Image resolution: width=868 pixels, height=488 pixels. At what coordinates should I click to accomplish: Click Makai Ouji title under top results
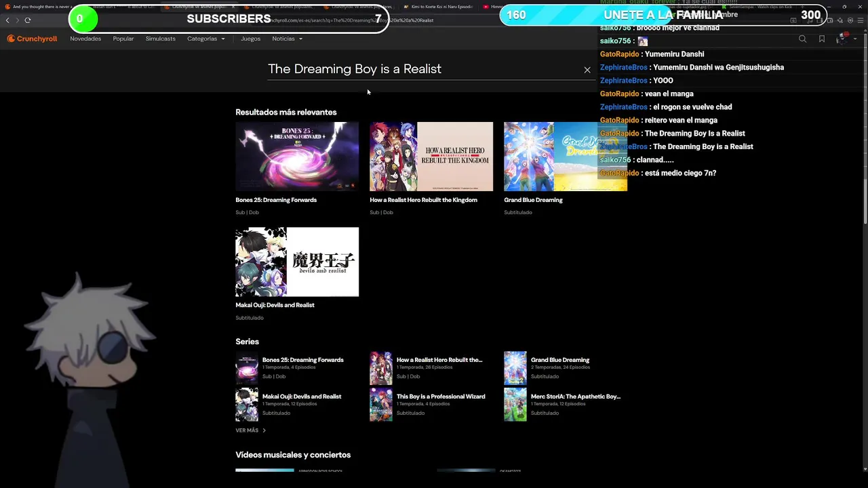click(275, 305)
